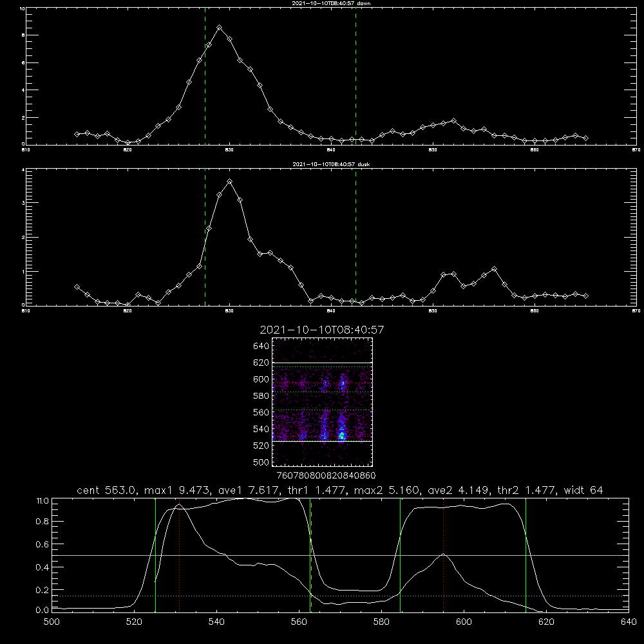This screenshot has height=644, width=644.
Task: Select the 'cent 563.0' value in the stats header
Action: click(x=106, y=490)
